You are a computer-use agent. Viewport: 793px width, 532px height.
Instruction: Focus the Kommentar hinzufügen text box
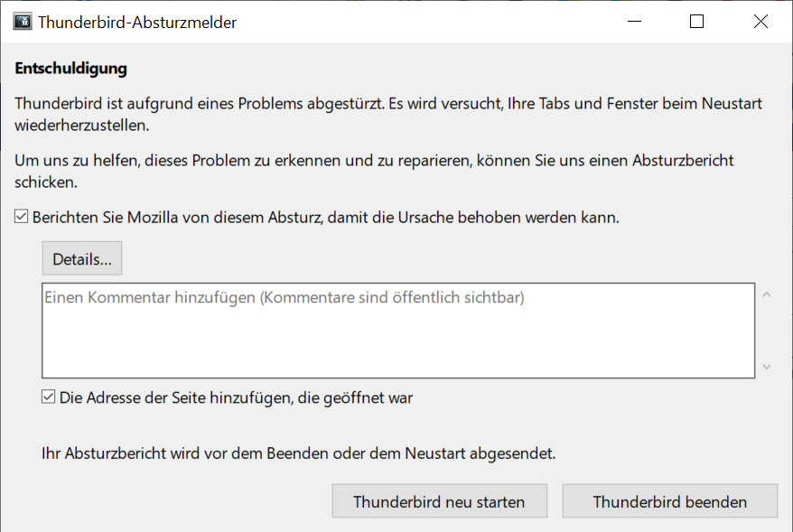[x=397, y=331]
